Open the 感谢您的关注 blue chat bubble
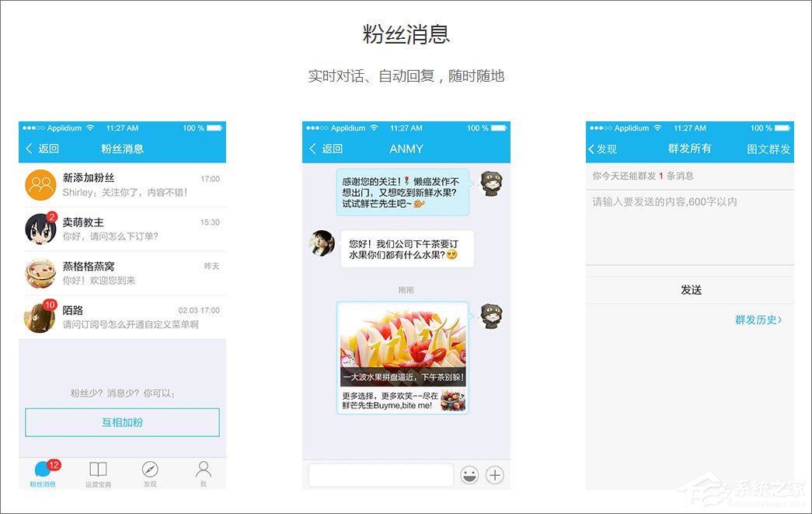Image resolution: width=812 pixels, height=514 pixels. 403,192
